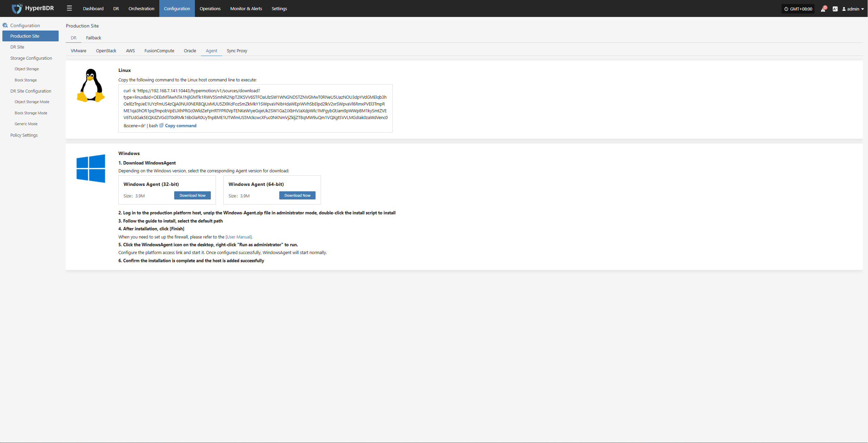The width and height of the screenshot is (868, 443).
Task: Open Block Storage Mode sidebar item
Action: [x=31, y=113]
